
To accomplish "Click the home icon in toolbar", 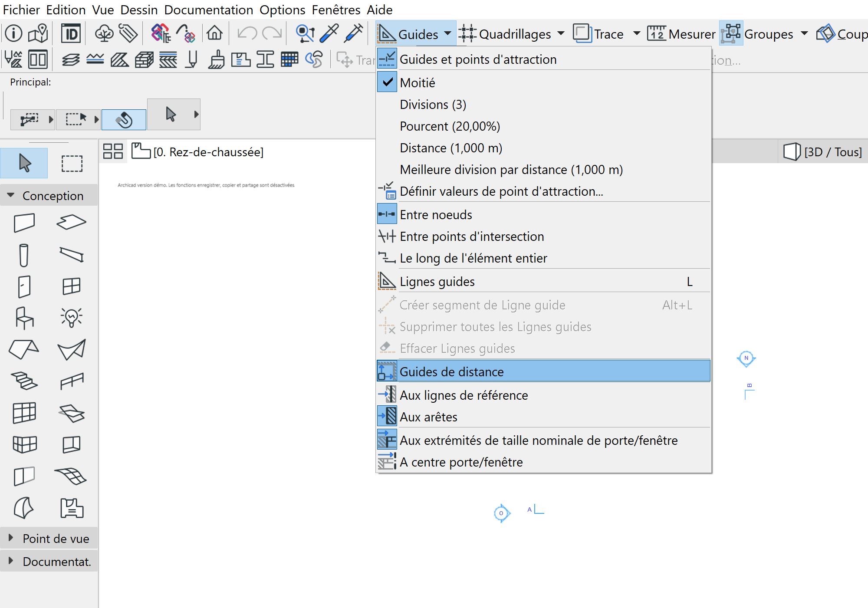I will tap(214, 33).
